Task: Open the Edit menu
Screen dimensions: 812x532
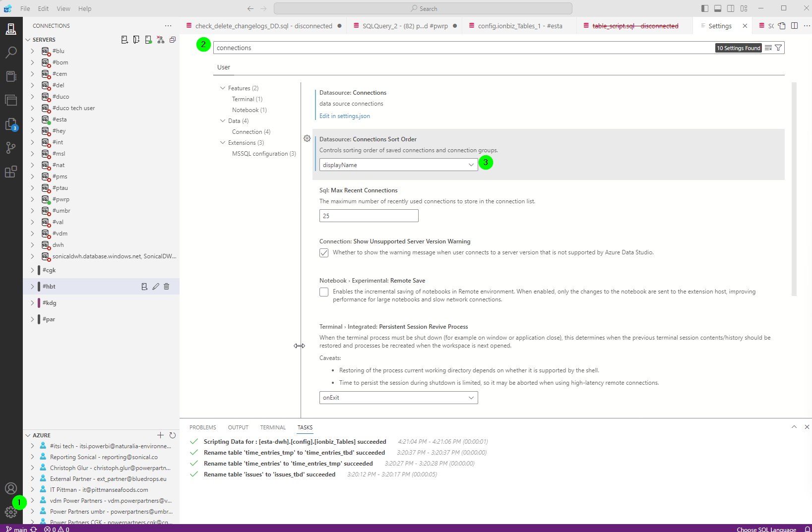Action: click(x=44, y=8)
